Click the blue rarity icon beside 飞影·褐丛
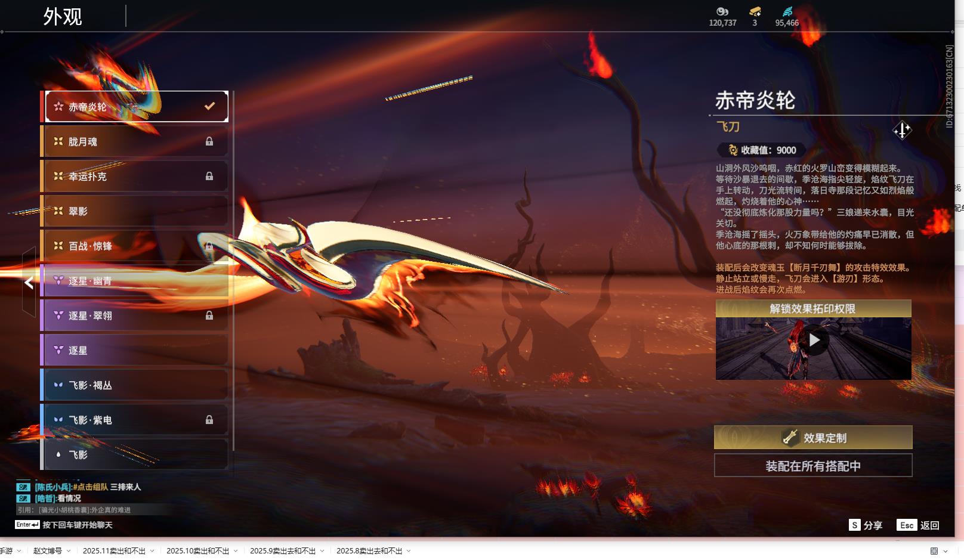964x560 pixels. point(58,385)
